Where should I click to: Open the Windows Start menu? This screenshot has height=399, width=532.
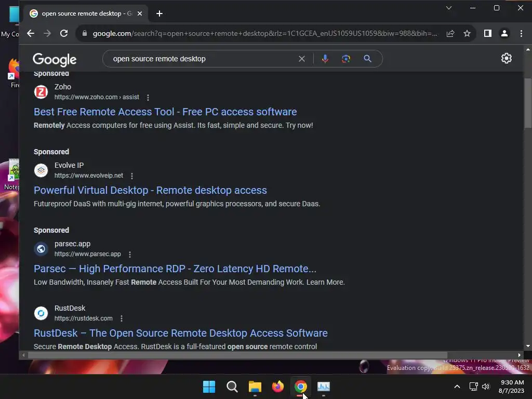click(209, 387)
